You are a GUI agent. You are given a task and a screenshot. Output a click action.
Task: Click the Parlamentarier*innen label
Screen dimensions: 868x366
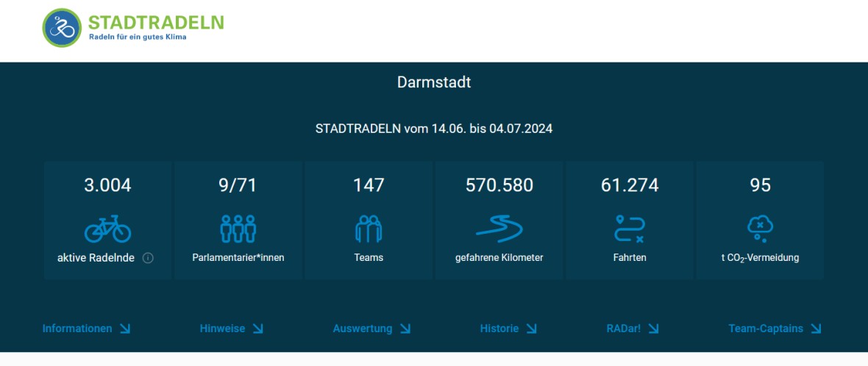(x=238, y=258)
